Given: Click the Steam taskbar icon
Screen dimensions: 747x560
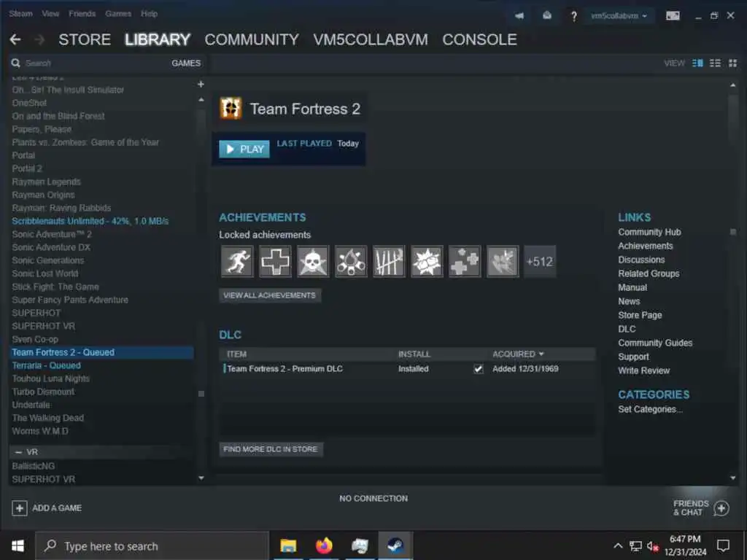Looking at the screenshot, I should click(395, 545).
